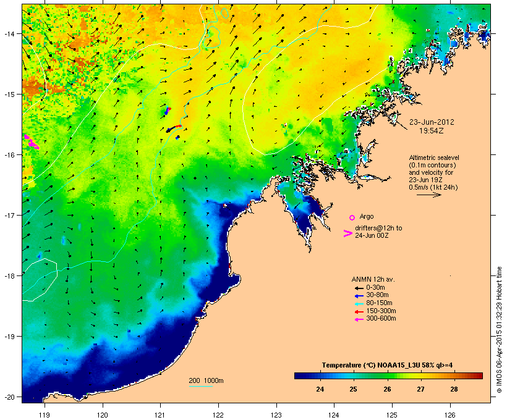
Task: Click the 123 longitude axis label
Action: [x=276, y=415]
